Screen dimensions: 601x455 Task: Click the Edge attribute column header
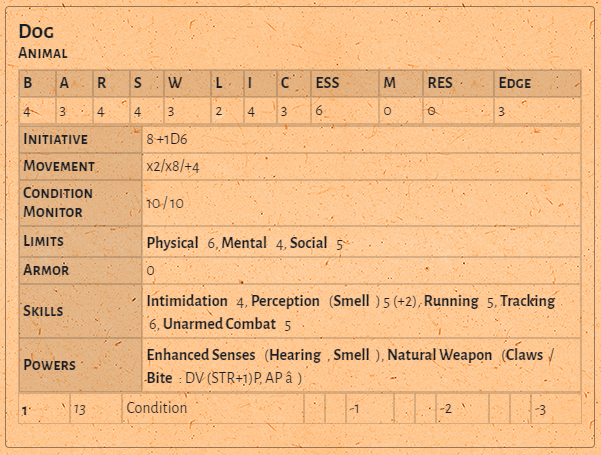[514, 83]
